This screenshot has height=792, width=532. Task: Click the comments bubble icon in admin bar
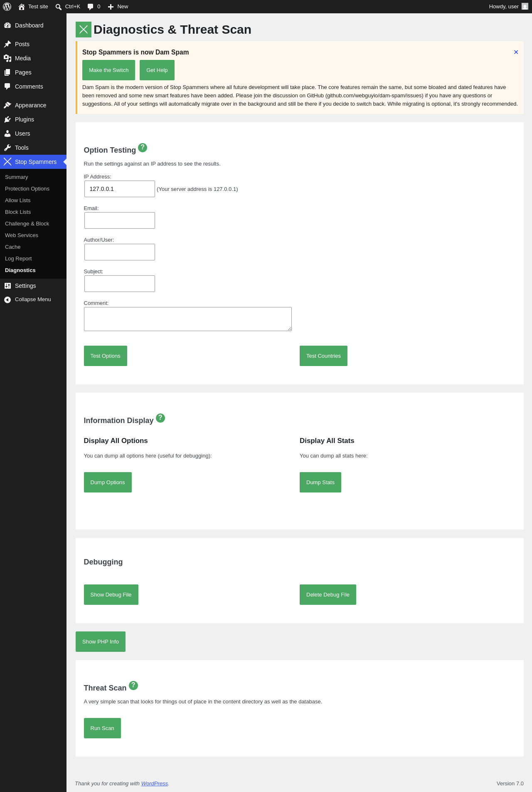point(90,7)
